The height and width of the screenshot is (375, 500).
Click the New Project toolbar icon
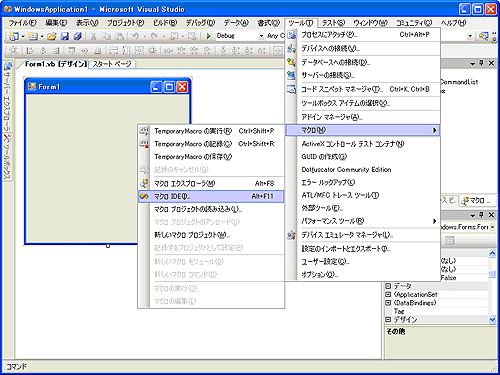(x=14, y=36)
